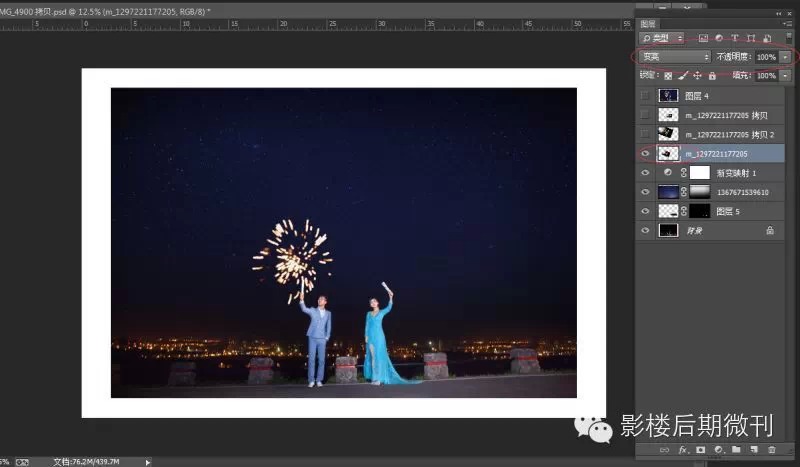Hide the 渐变映射 1 adjustment layer
Viewport: 800px width, 467px height.
pos(645,173)
